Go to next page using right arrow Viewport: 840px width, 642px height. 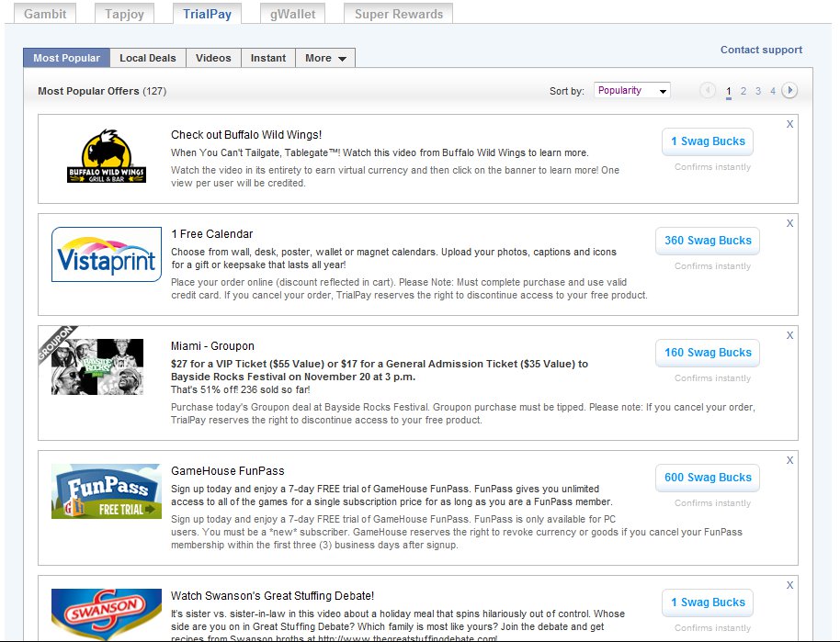point(789,90)
